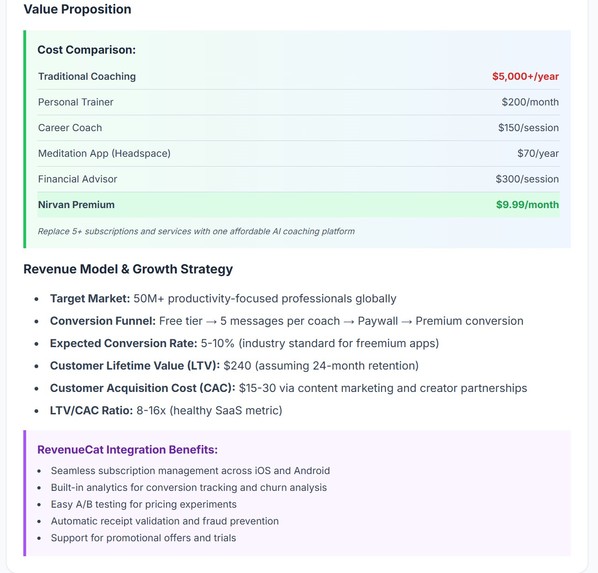Click the italic 'Replace 5+ subscriptions' note

196,231
